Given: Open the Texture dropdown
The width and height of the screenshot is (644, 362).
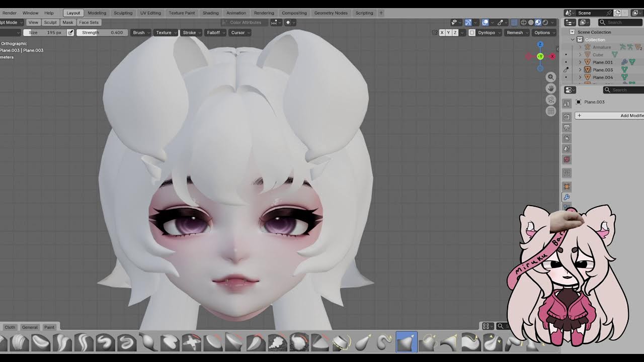Looking at the screenshot, I should click(166, 33).
